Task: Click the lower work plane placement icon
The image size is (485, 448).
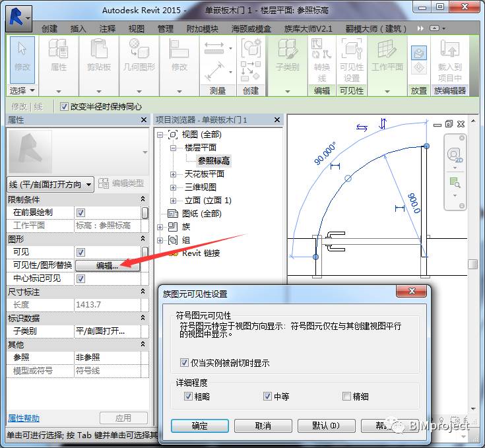Action: 419,68
